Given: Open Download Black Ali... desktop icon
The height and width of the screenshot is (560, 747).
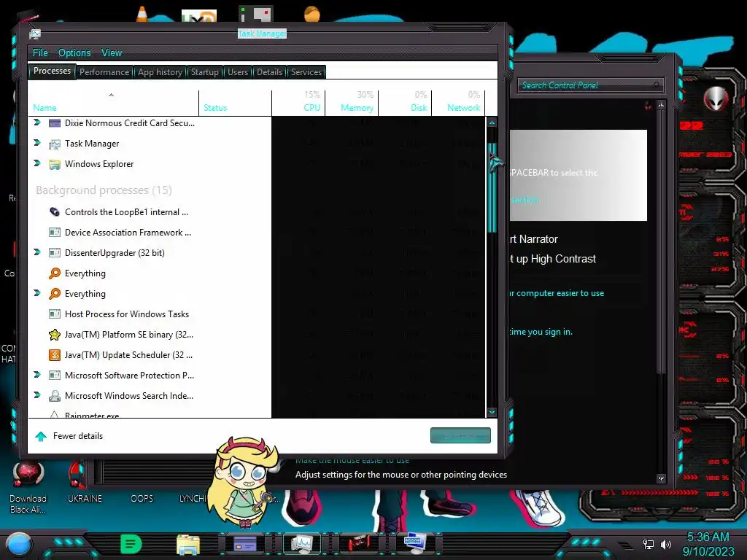Looking at the screenshot, I should (28, 488).
